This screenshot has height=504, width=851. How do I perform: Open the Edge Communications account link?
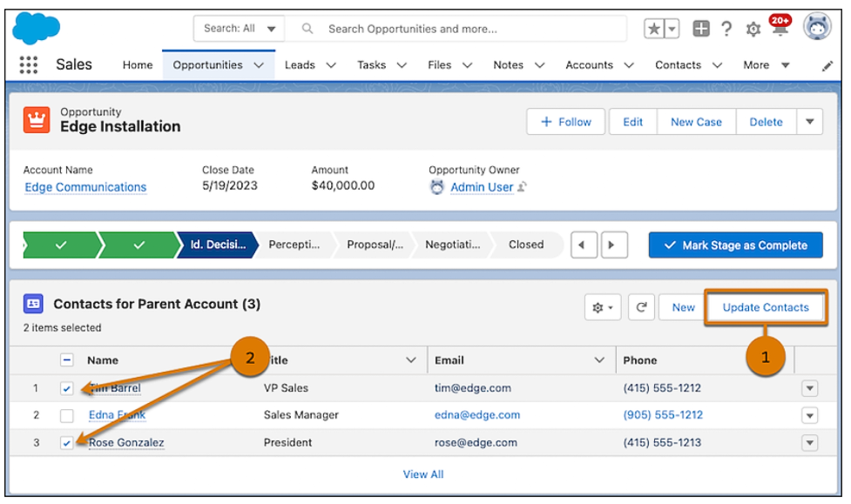85,187
